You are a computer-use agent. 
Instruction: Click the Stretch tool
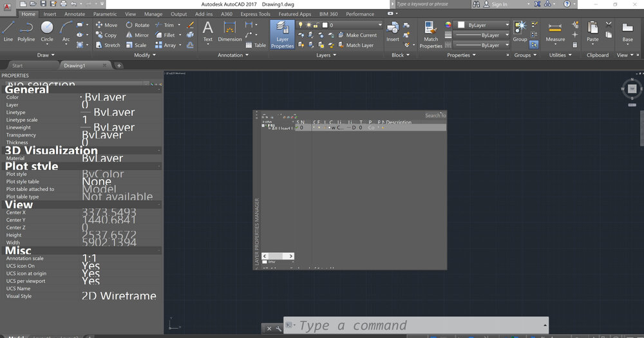(x=108, y=45)
